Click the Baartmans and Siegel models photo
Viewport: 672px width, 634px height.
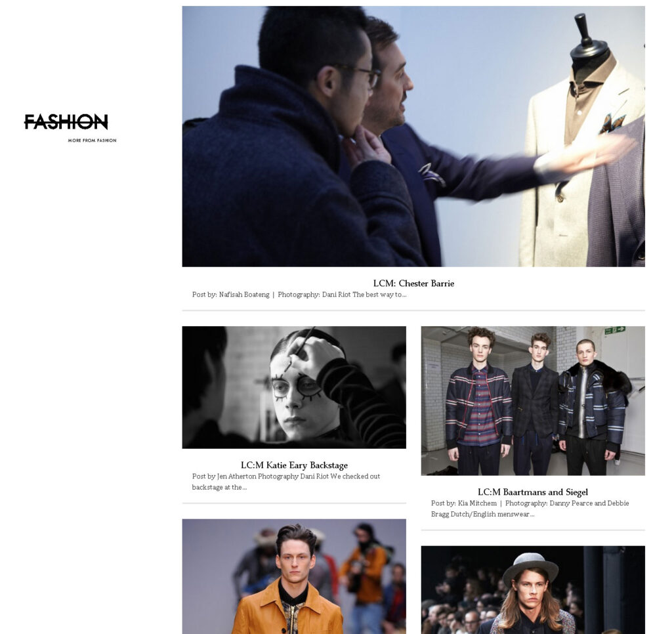(533, 401)
